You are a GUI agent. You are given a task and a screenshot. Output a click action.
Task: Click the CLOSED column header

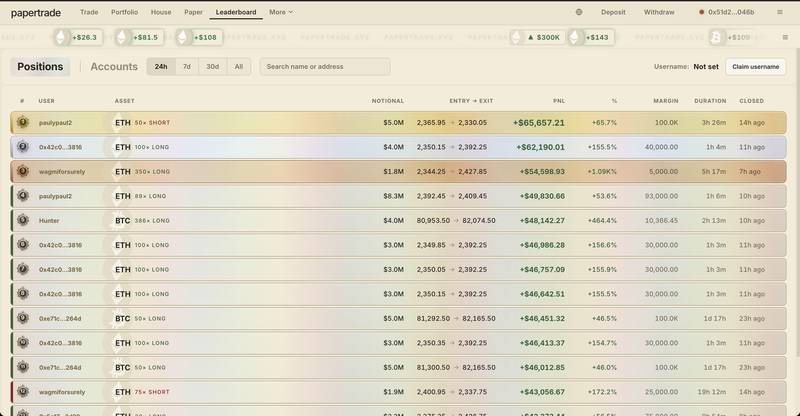pyautogui.click(x=752, y=101)
